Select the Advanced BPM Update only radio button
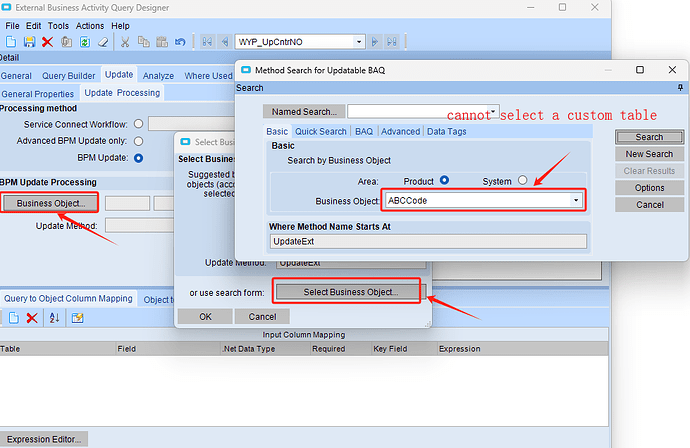This screenshot has height=448, width=690. pos(139,141)
